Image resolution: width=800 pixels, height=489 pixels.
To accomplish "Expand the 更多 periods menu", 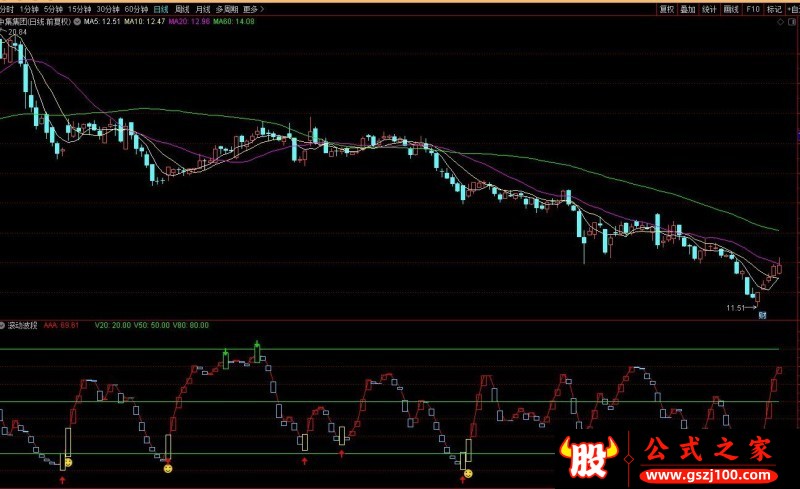I will 250,8.
